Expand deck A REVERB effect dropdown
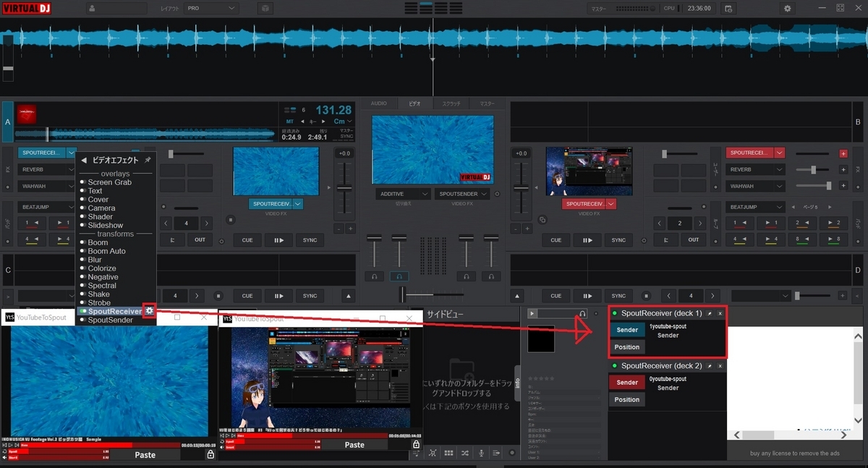Viewport: 868px width, 468px height. coord(71,169)
